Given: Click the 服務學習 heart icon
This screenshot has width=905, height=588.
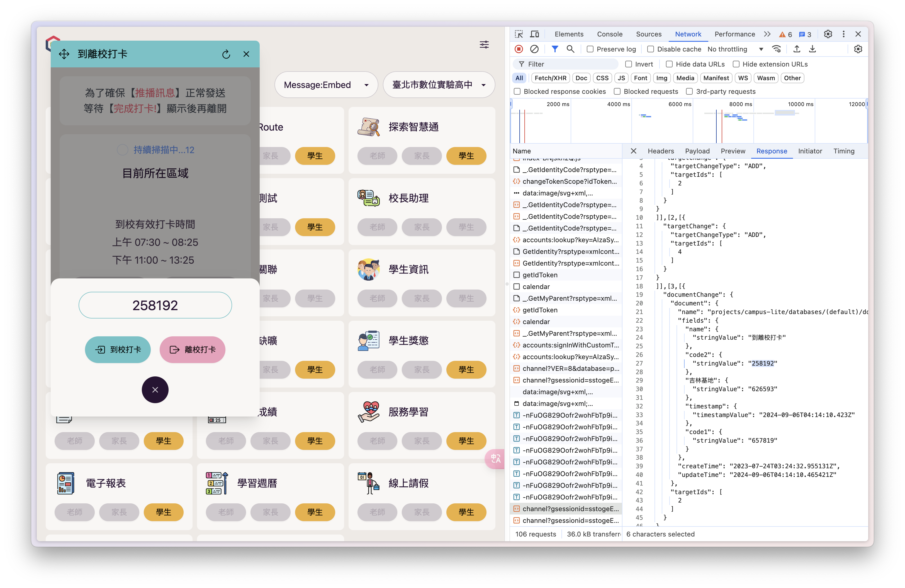Looking at the screenshot, I should point(368,412).
